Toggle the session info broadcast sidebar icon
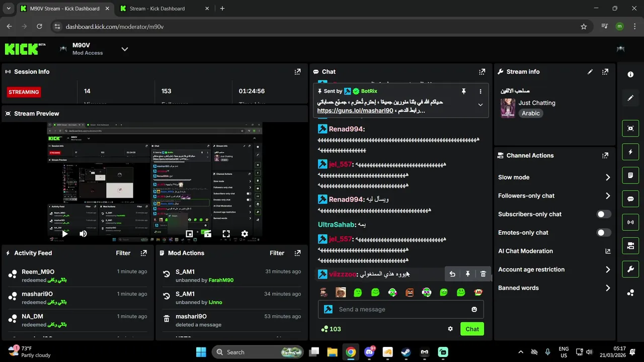This screenshot has width=644, height=362. point(630,222)
